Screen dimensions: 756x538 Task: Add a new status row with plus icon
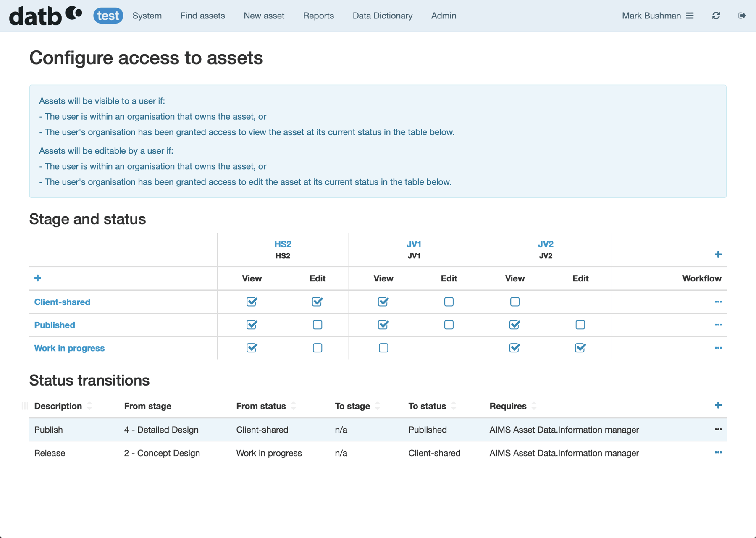click(x=38, y=278)
